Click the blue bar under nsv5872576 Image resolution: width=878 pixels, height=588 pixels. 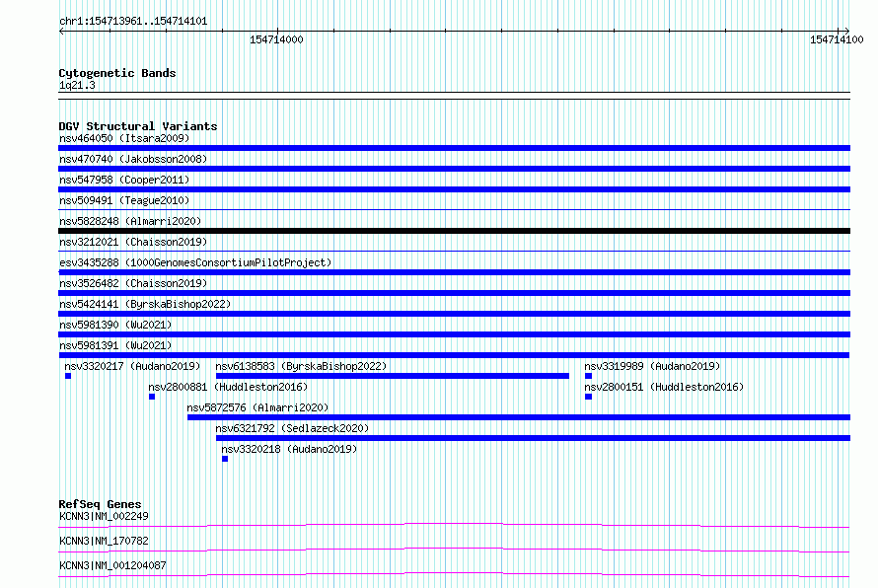click(519, 417)
